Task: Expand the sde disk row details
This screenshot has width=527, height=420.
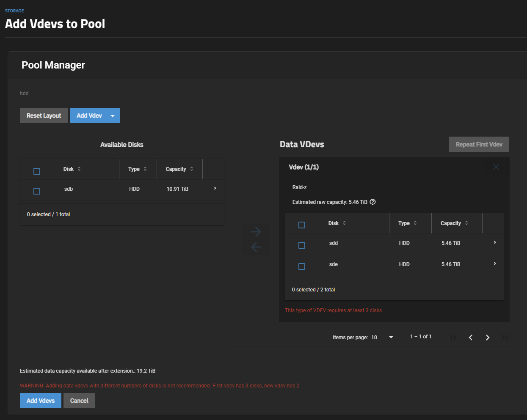Action: (495, 264)
